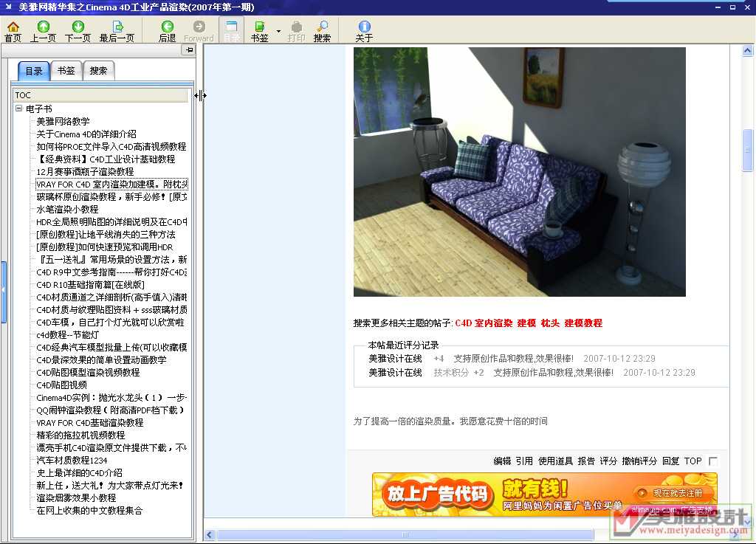
Task: Click the 后退 back arrow icon
Action: click(168, 27)
